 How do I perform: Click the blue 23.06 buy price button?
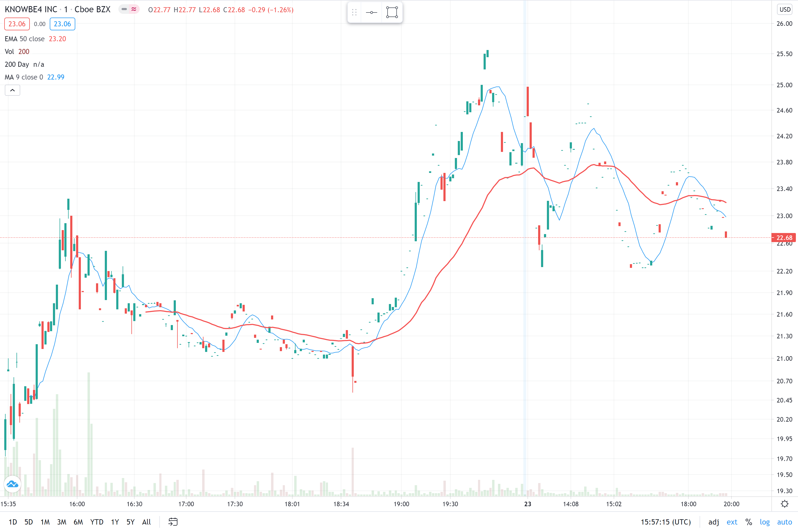click(x=63, y=24)
